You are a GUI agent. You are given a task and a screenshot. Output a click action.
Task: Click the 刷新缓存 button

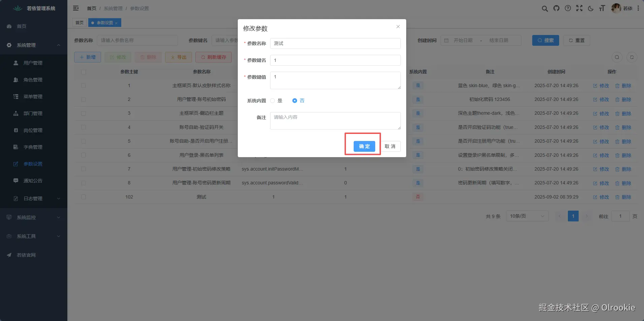click(x=213, y=57)
